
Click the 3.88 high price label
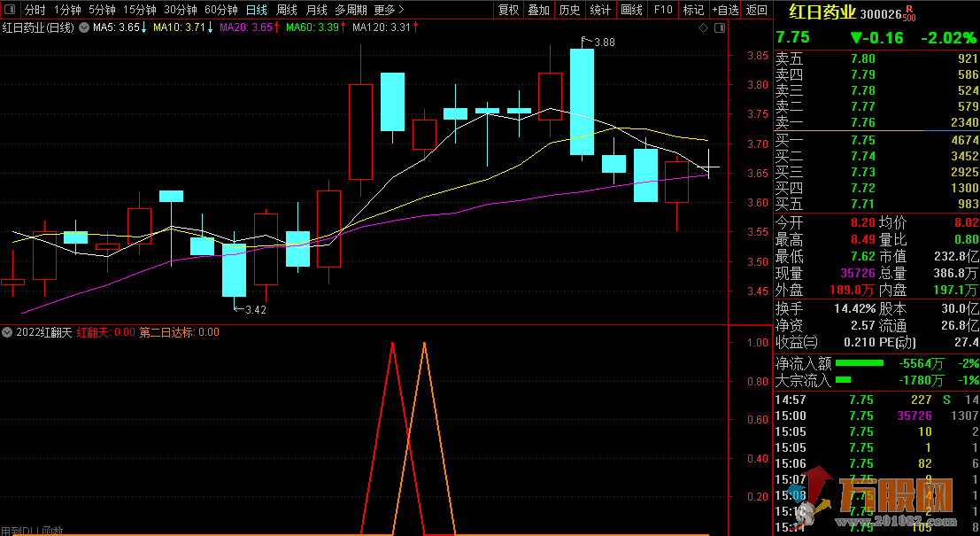click(x=604, y=43)
